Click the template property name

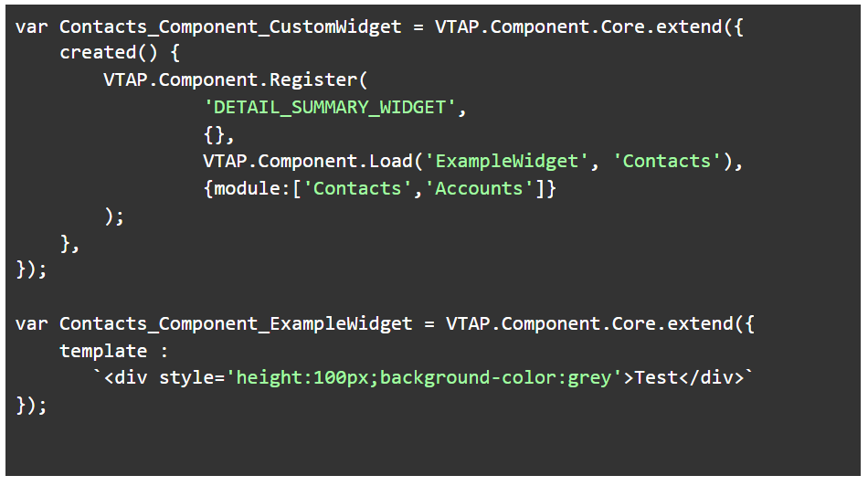(102, 352)
